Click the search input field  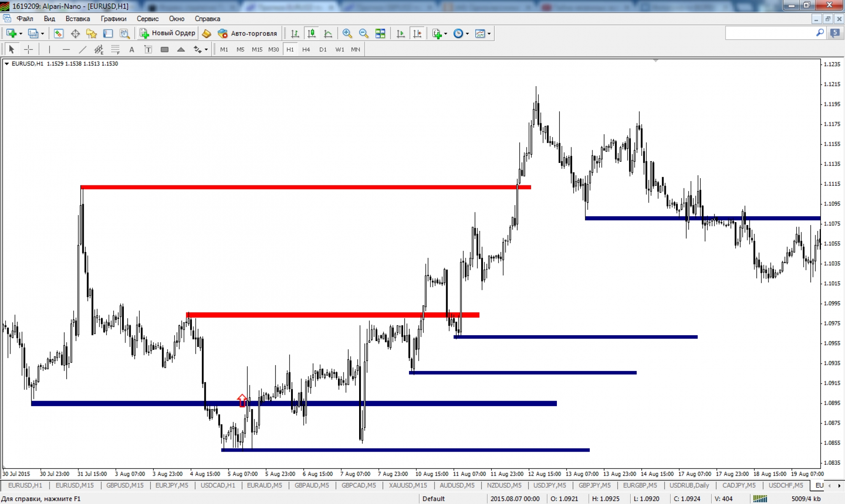click(x=769, y=33)
